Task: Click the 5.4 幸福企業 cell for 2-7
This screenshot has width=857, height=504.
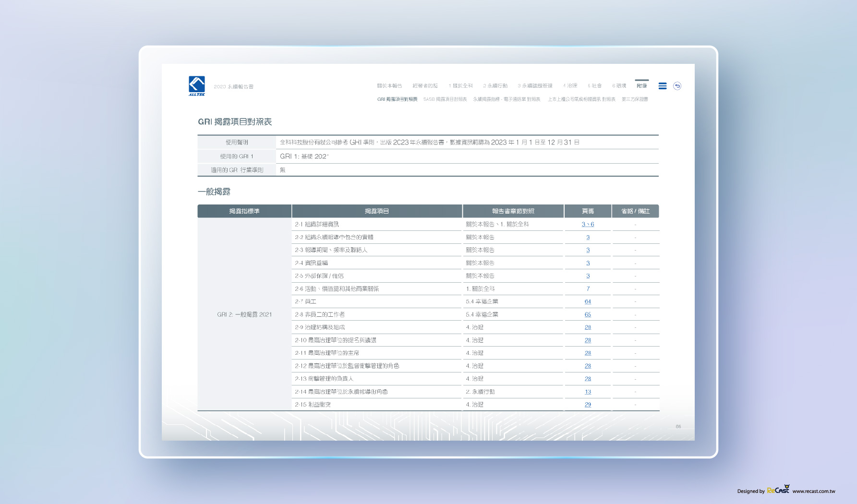Action: tap(513, 301)
